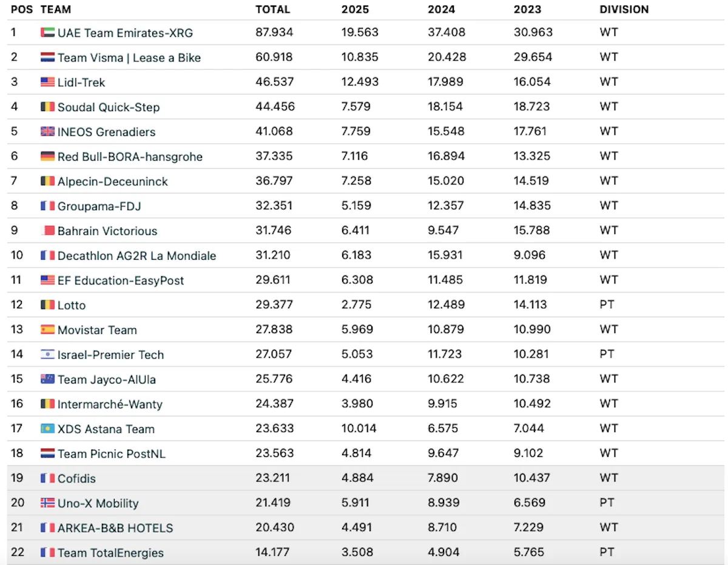Viewport: 728px width, 565px height.
Task: Sort by the 2023 column header
Action: coord(528,10)
